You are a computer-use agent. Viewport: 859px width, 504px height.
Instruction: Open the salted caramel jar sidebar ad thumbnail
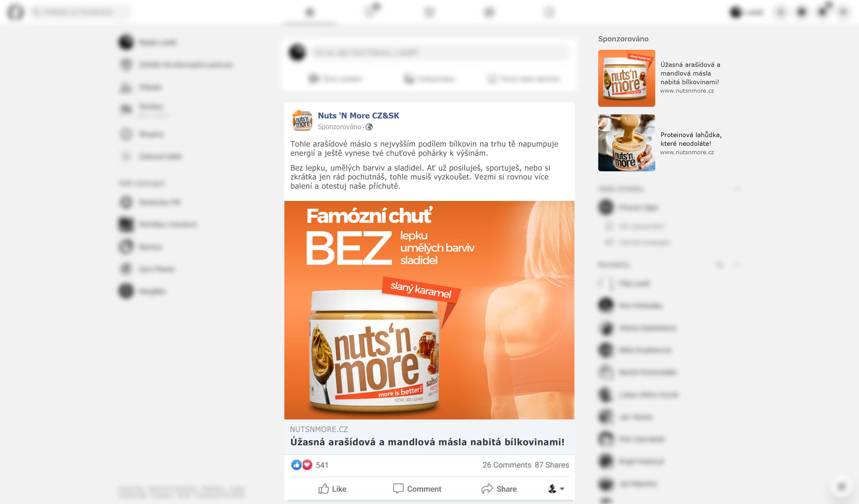(627, 78)
